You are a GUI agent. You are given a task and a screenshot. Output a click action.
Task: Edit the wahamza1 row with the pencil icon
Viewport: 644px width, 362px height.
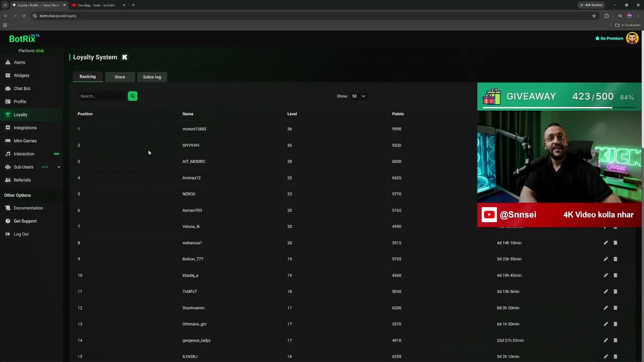606,243
